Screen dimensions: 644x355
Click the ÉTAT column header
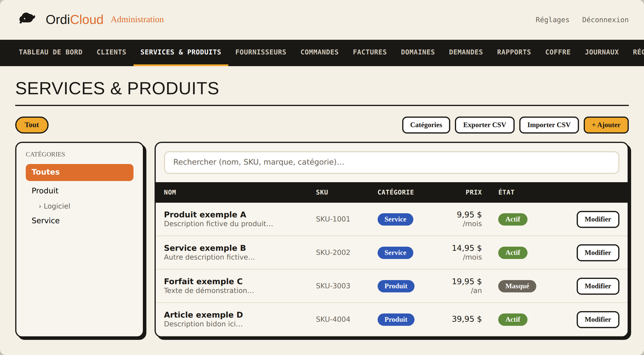tap(506, 192)
